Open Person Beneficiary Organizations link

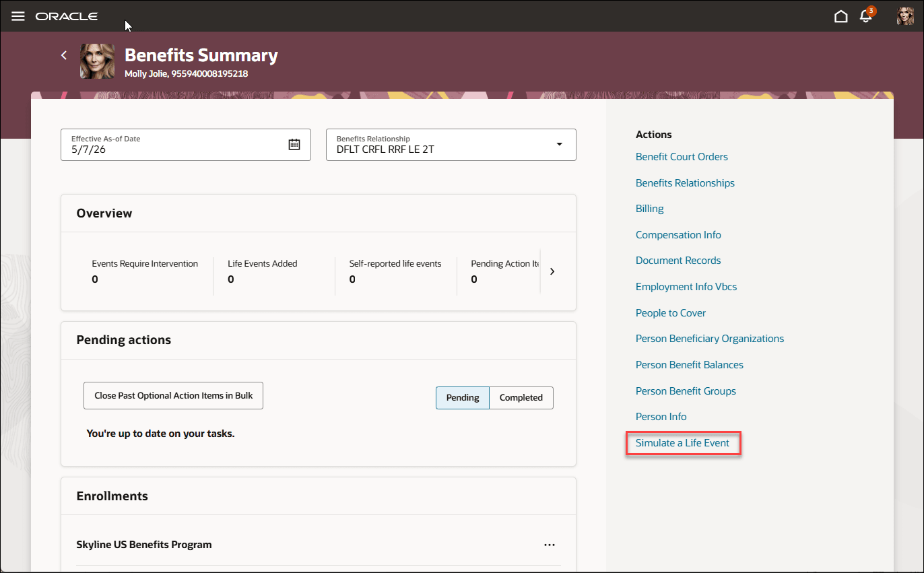click(x=710, y=339)
